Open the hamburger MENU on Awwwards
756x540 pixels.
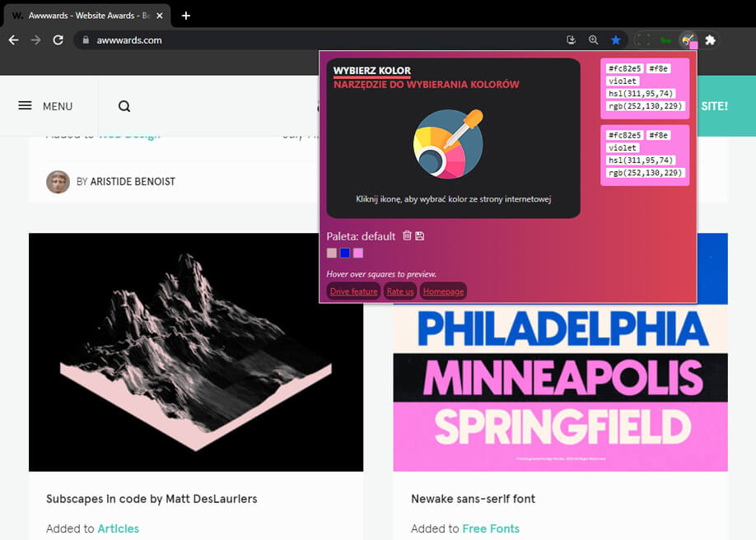tap(46, 106)
